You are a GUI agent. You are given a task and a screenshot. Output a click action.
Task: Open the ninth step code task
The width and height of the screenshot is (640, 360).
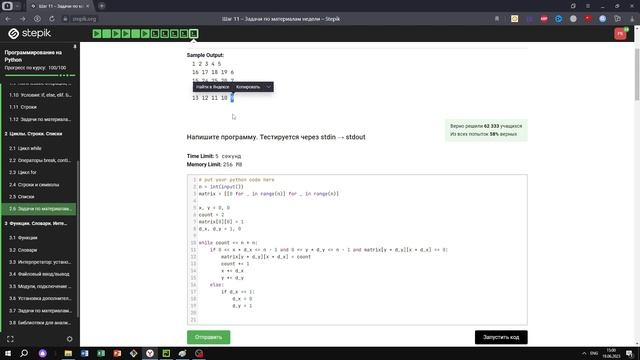click(x=174, y=33)
